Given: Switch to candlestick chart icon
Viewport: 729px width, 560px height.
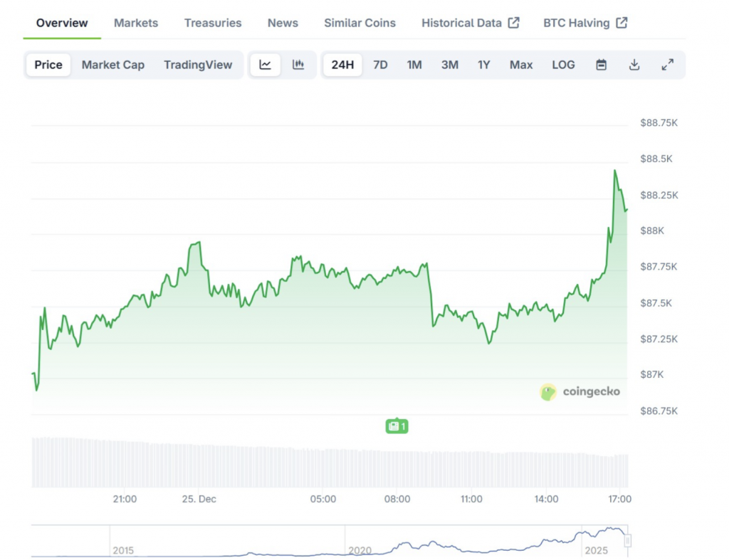Looking at the screenshot, I should click(298, 65).
